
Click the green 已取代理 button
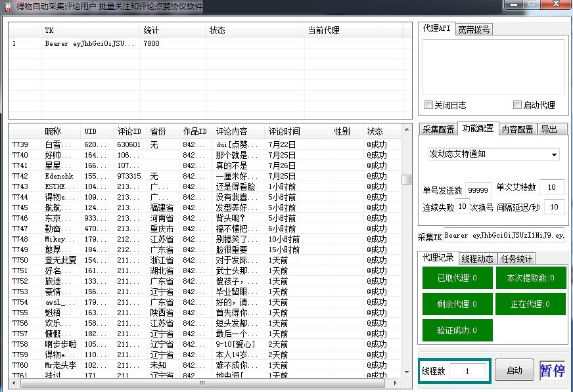tap(457, 278)
